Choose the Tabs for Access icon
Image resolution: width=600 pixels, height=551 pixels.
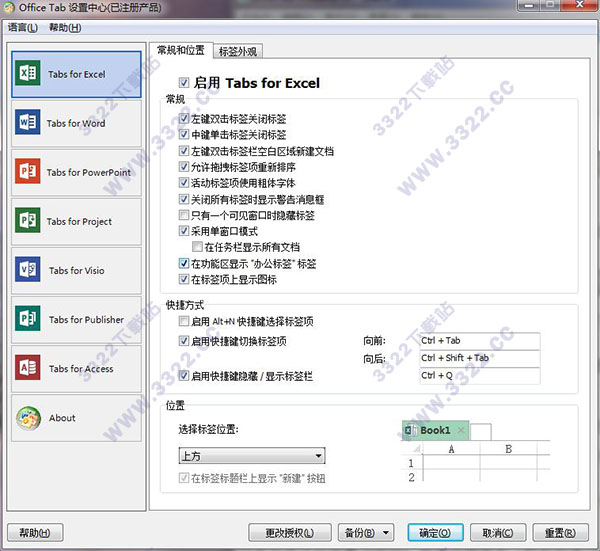28,367
